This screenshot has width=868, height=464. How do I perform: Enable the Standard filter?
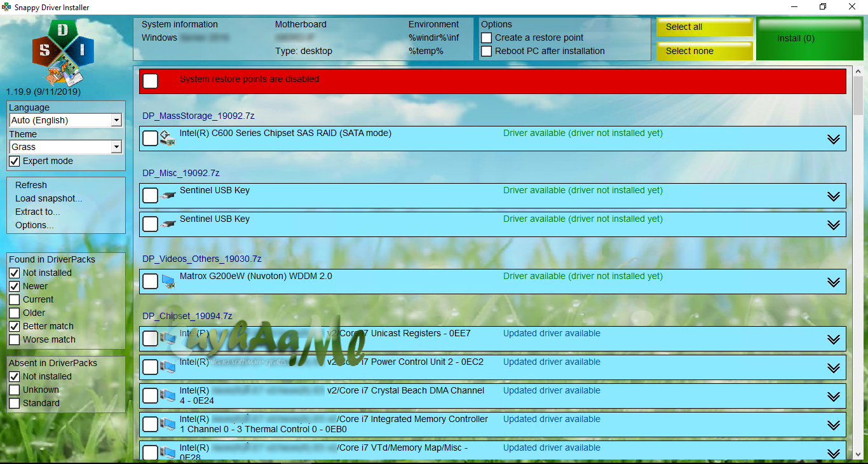[14, 403]
